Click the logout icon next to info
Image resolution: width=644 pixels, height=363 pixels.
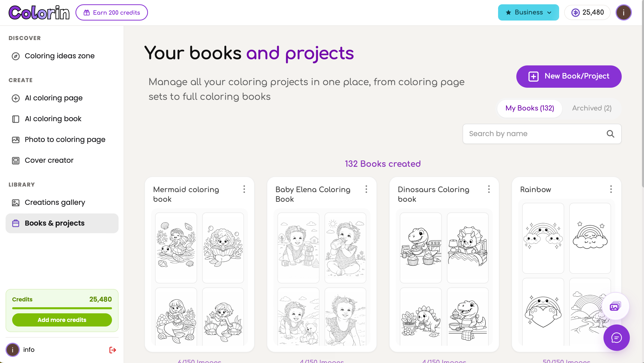pyautogui.click(x=112, y=350)
